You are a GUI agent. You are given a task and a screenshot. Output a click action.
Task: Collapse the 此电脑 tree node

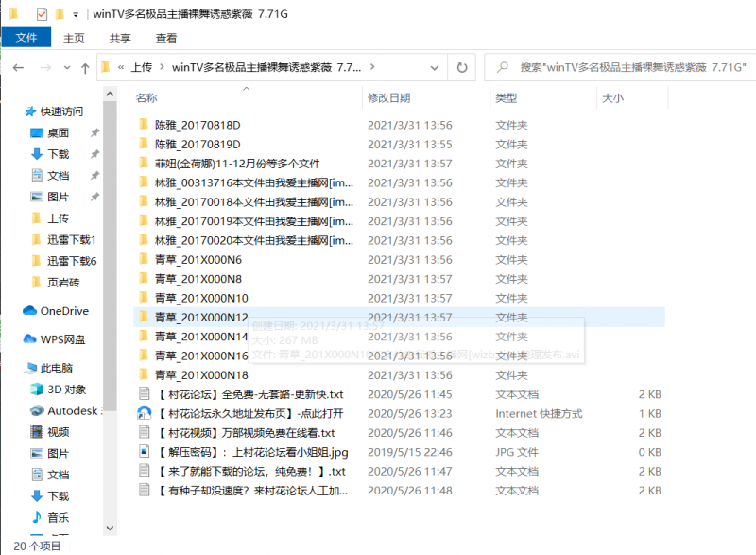coord(14,368)
